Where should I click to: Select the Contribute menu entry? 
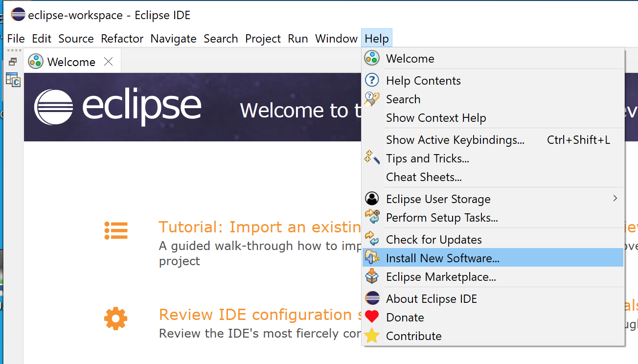pyautogui.click(x=493, y=336)
